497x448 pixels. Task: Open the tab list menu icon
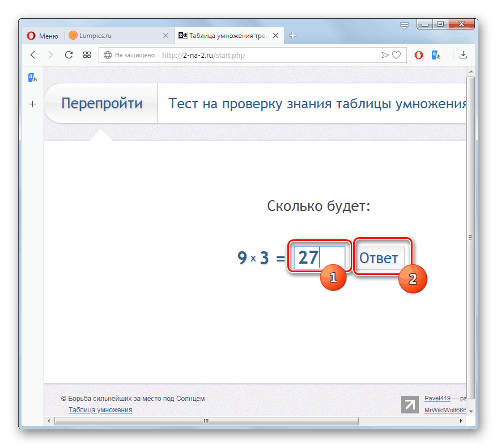(x=404, y=26)
